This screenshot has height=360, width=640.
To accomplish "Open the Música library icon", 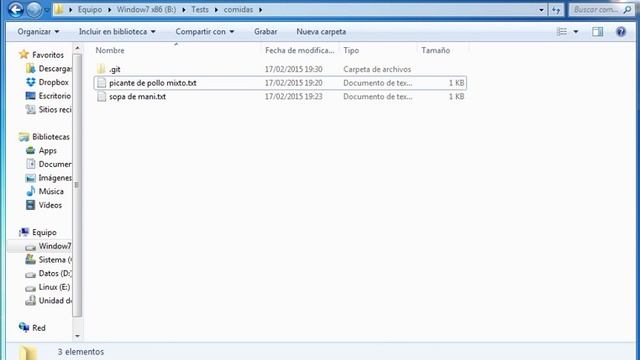I will tap(31, 191).
